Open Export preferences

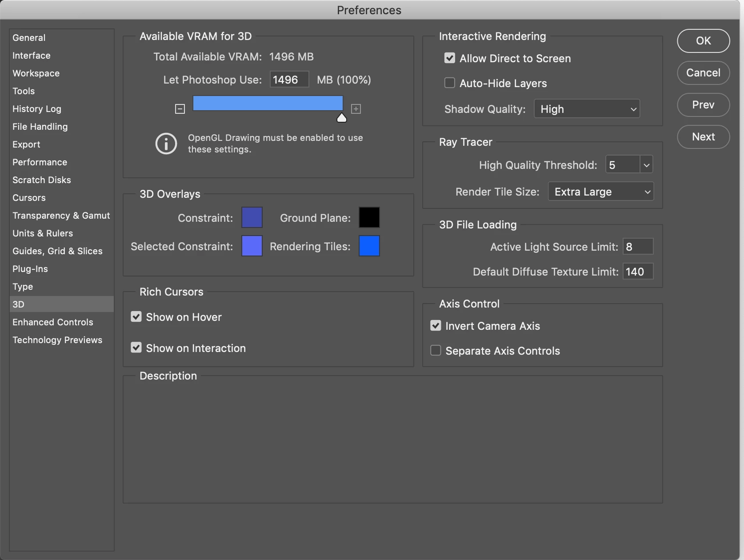pyautogui.click(x=61, y=144)
